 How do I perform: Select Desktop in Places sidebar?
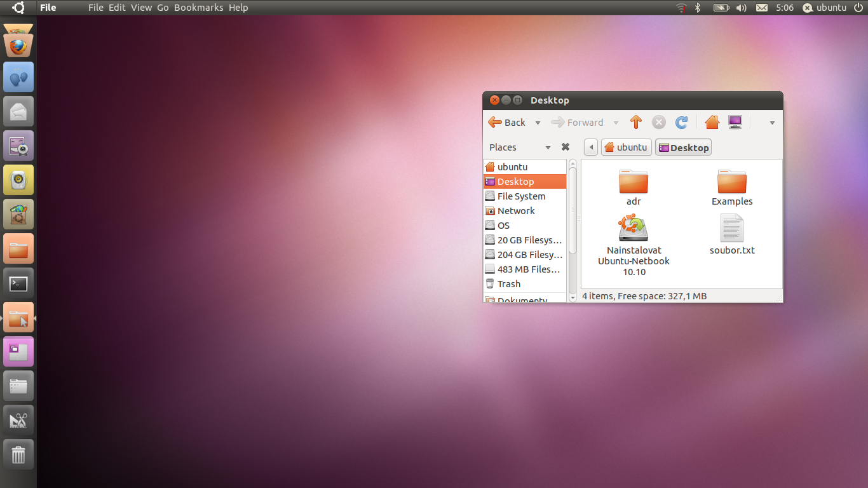[525, 181]
